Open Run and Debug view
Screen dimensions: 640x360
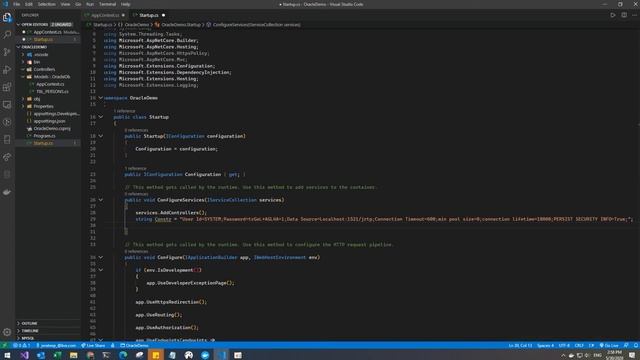(x=7, y=70)
